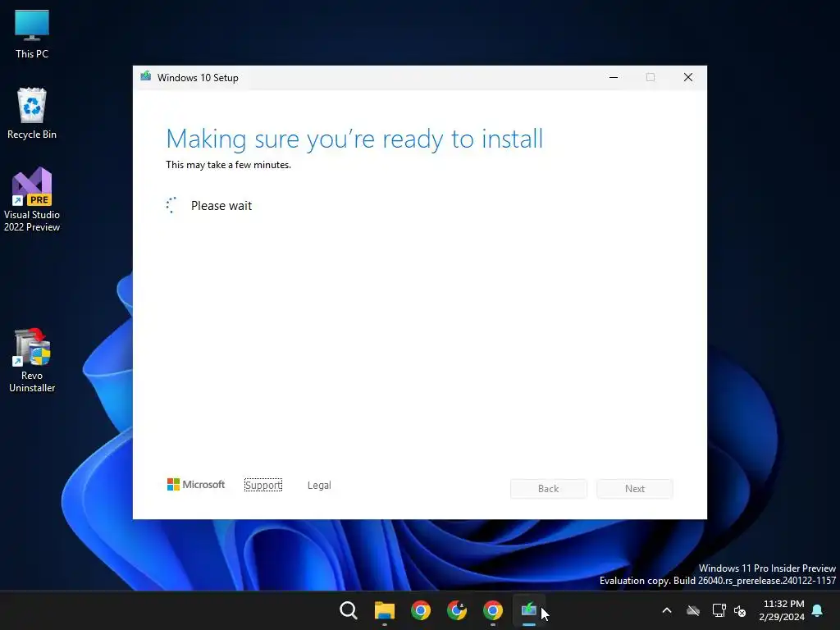Click the 'Please wait' status text

point(221,206)
